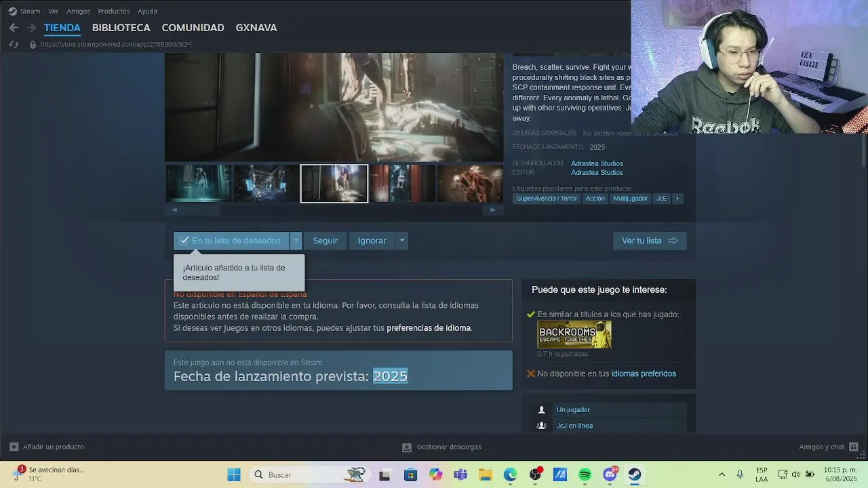Open the idiomas preferidos link

click(644, 373)
